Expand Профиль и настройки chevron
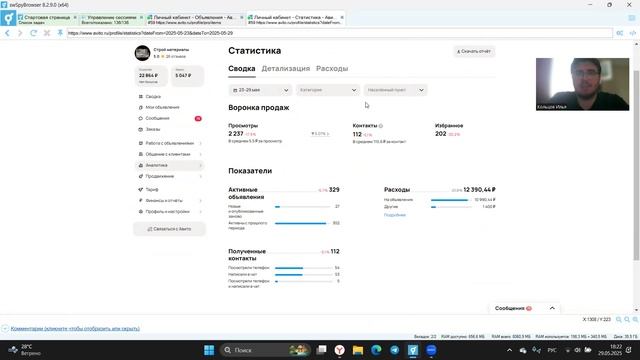The height and width of the screenshot is (360, 640). click(x=200, y=212)
